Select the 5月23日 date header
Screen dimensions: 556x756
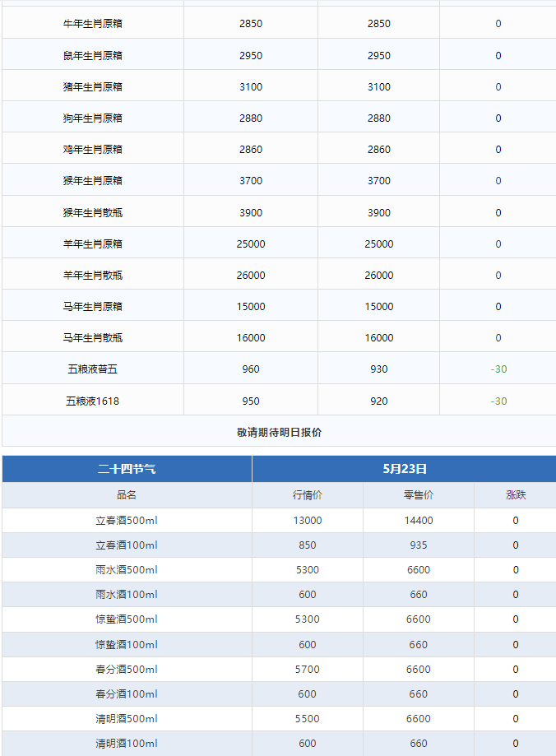click(x=404, y=469)
